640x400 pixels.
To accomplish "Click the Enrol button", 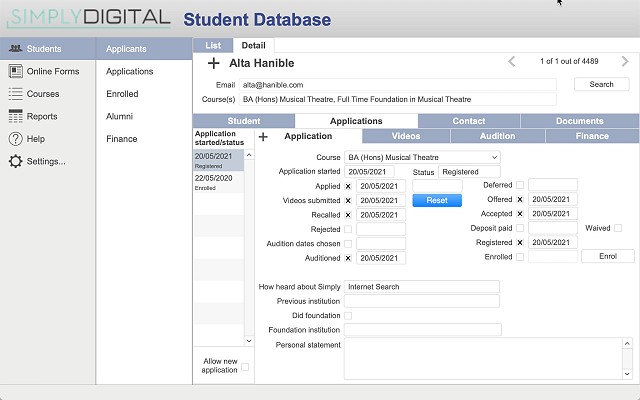I will click(x=608, y=256).
